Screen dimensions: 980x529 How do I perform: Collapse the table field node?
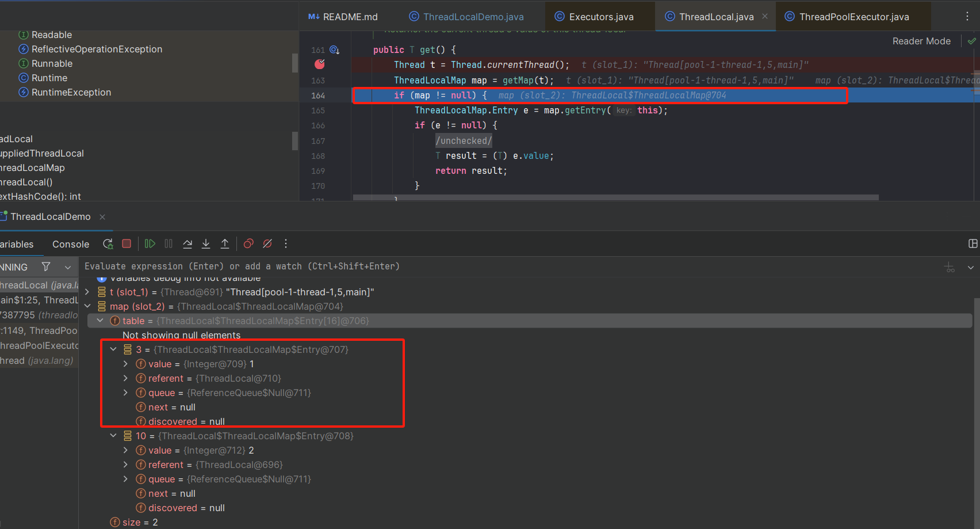pos(100,321)
